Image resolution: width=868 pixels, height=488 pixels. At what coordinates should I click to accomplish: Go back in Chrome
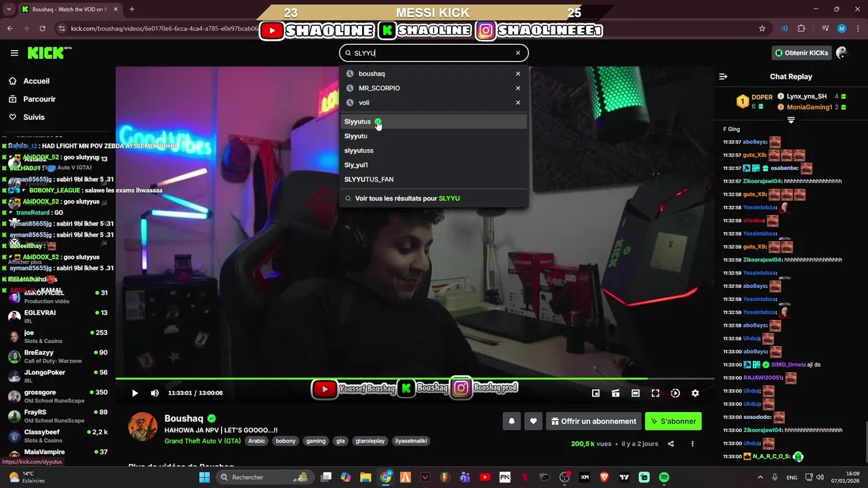click(x=9, y=28)
